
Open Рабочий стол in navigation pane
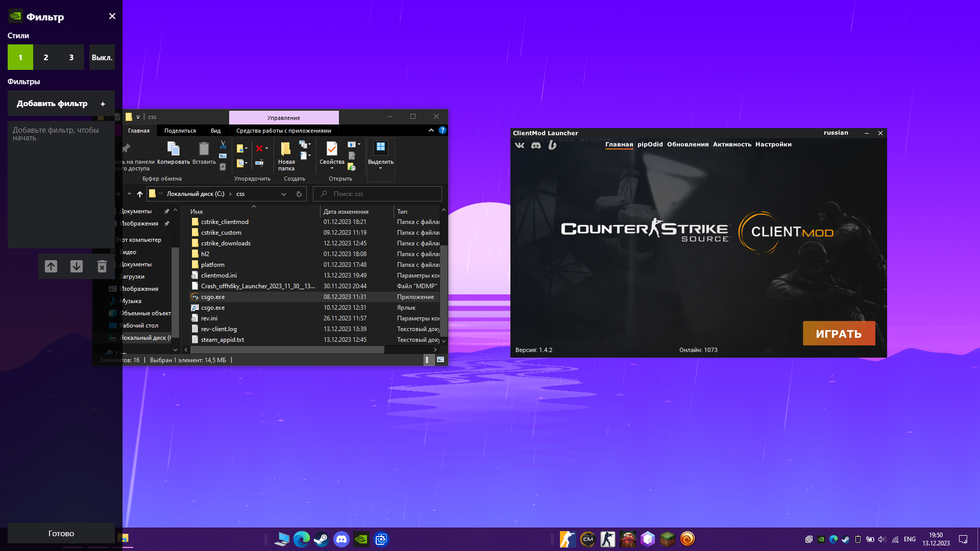pyautogui.click(x=138, y=325)
